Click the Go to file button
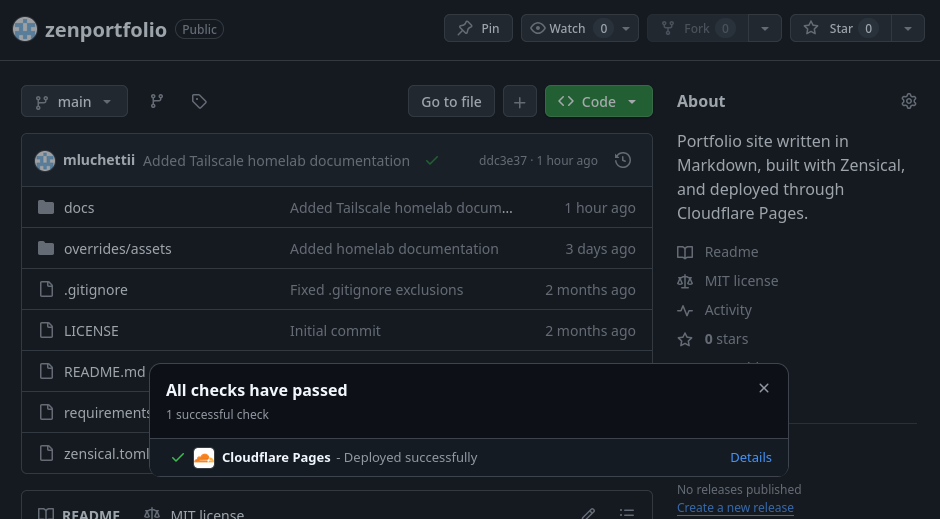The width and height of the screenshot is (940, 519). pyautogui.click(x=451, y=101)
